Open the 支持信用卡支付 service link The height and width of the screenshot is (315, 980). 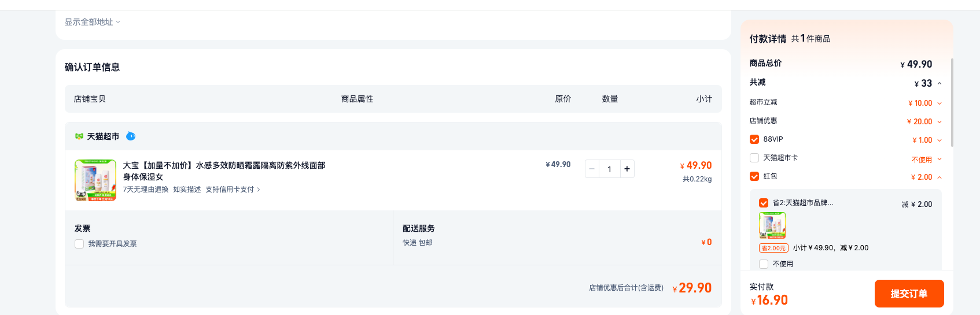click(233, 190)
